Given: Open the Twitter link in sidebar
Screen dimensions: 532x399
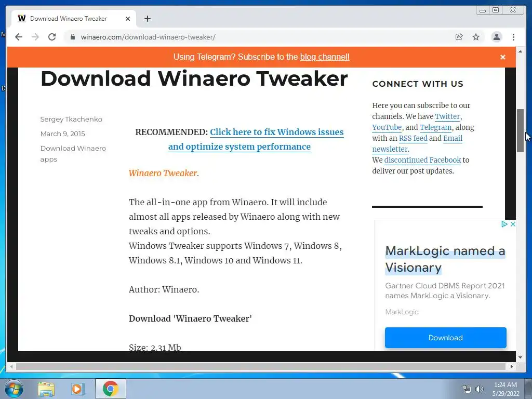Looking at the screenshot, I should (x=447, y=116).
